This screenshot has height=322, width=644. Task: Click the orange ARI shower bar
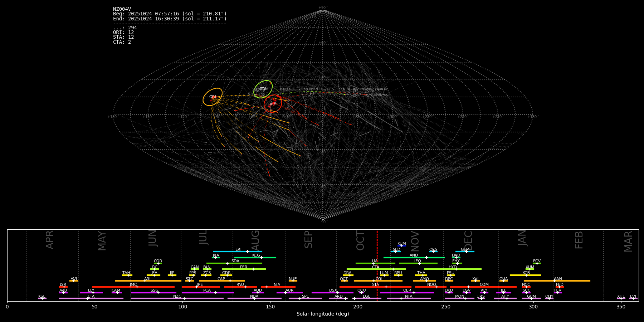click(x=148, y=281)
